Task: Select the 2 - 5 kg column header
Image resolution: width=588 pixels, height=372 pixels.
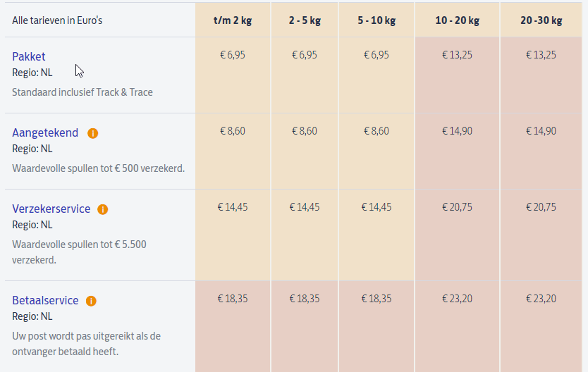Action: click(305, 20)
